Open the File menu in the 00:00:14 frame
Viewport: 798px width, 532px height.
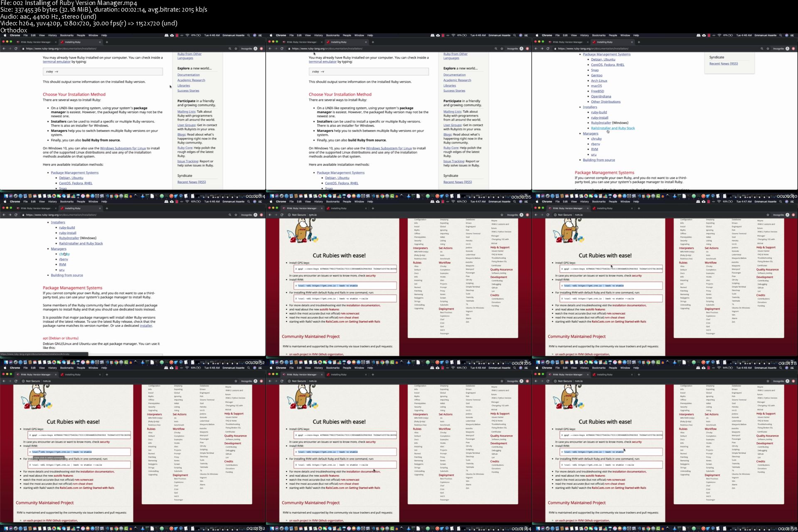pyautogui.click(x=25, y=35)
